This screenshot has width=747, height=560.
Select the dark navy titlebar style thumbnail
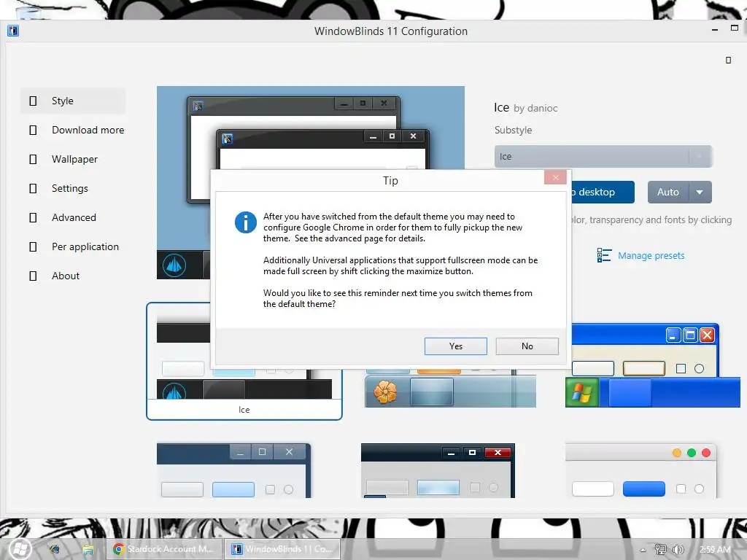click(x=233, y=471)
